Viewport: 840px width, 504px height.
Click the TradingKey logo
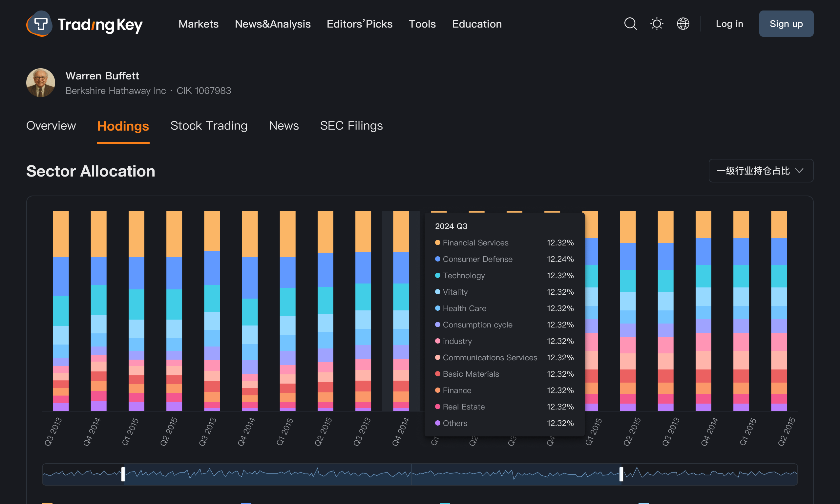click(x=84, y=24)
